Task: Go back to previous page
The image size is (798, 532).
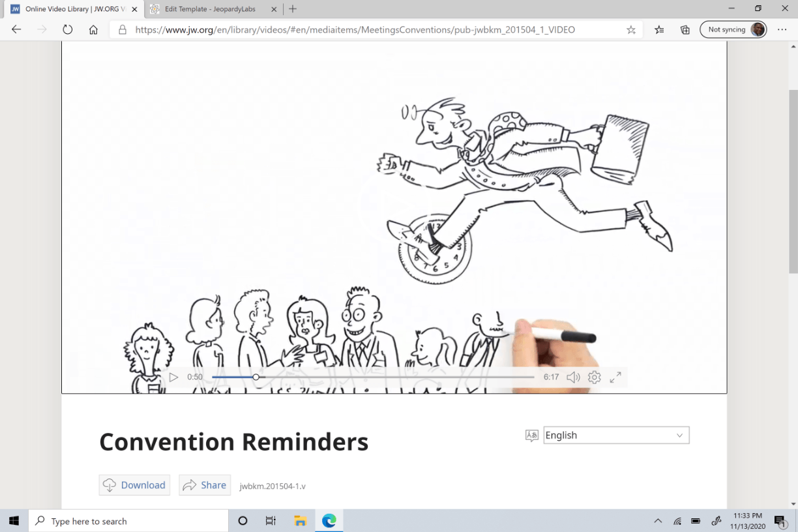Action: coord(16,29)
